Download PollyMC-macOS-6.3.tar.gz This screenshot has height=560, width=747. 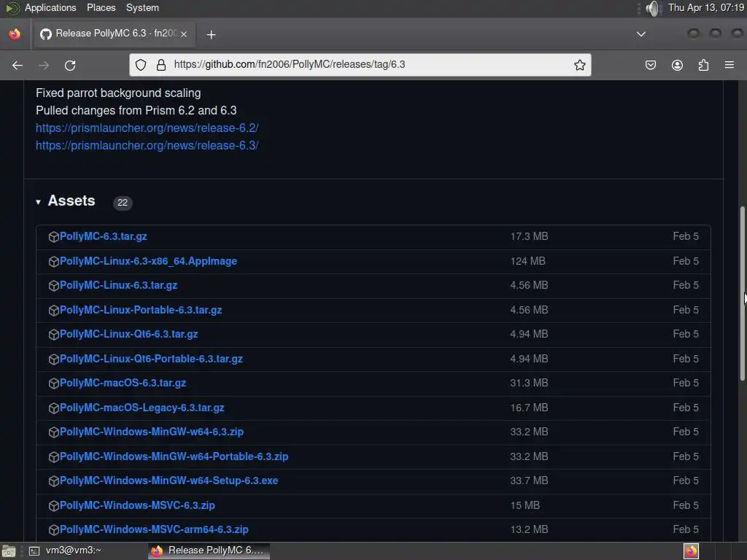pos(123,384)
